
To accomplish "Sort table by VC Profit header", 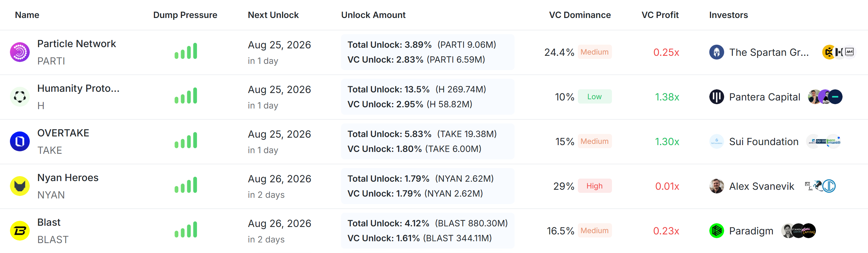I will point(660,15).
